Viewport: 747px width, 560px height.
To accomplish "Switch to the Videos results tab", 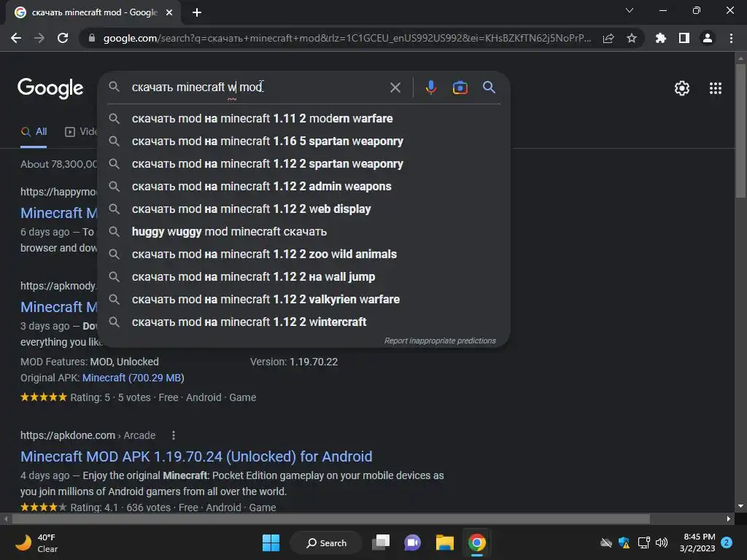I will point(81,132).
